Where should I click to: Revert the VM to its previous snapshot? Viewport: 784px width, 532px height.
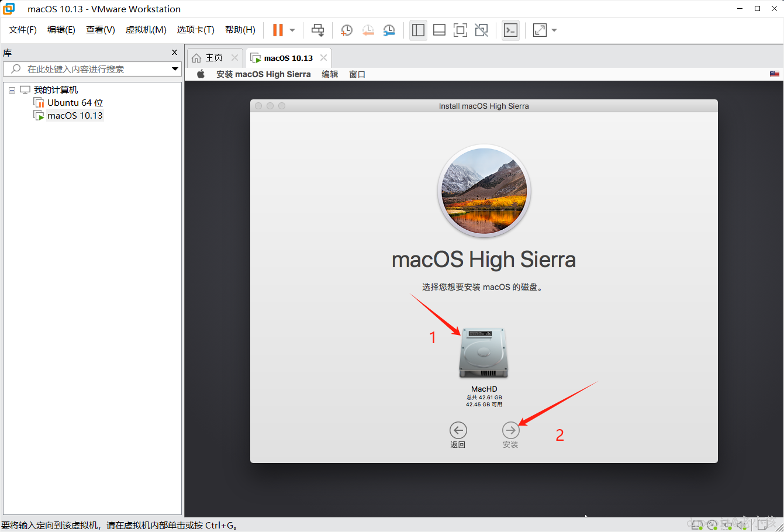[368, 30]
